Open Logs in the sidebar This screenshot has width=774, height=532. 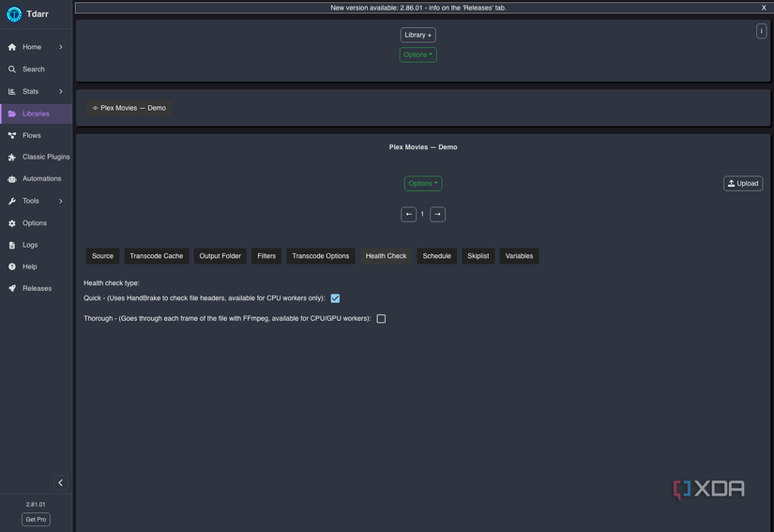[36, 245]
